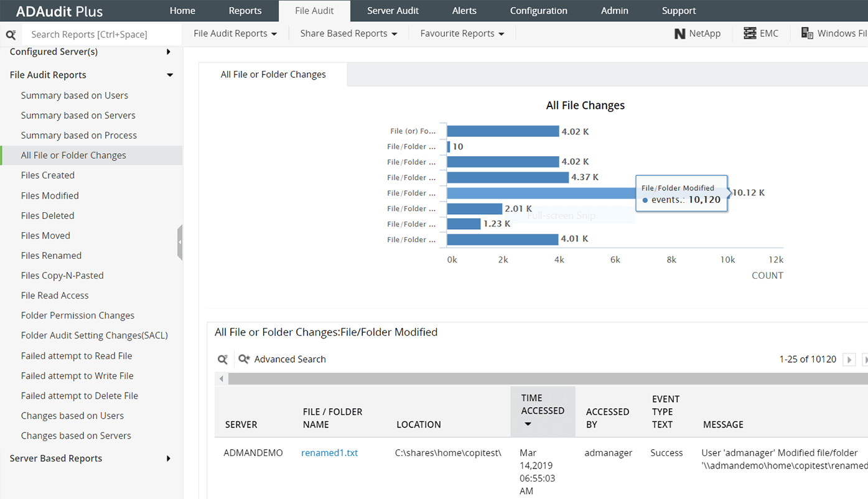Click the quick search icon above the table
This screenshot has width=868, height=499.
click(222, 359)
